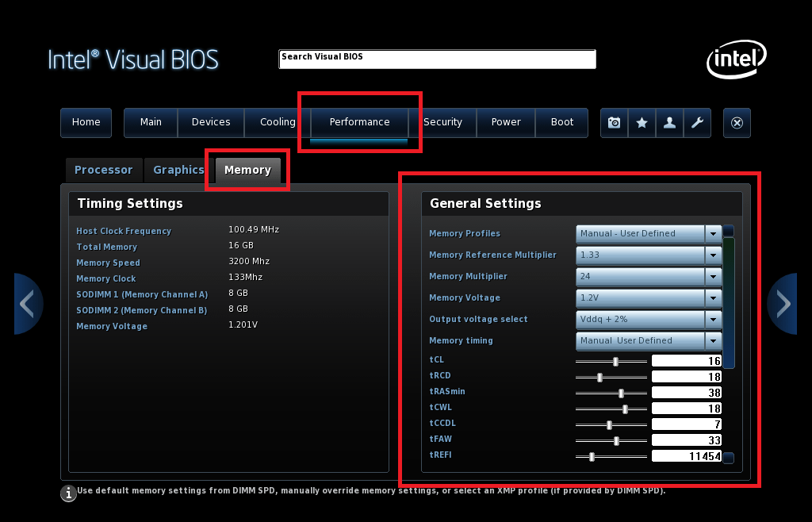Click the General Settings scrollbar thumb
812x522 pixels.
point(729,302)
